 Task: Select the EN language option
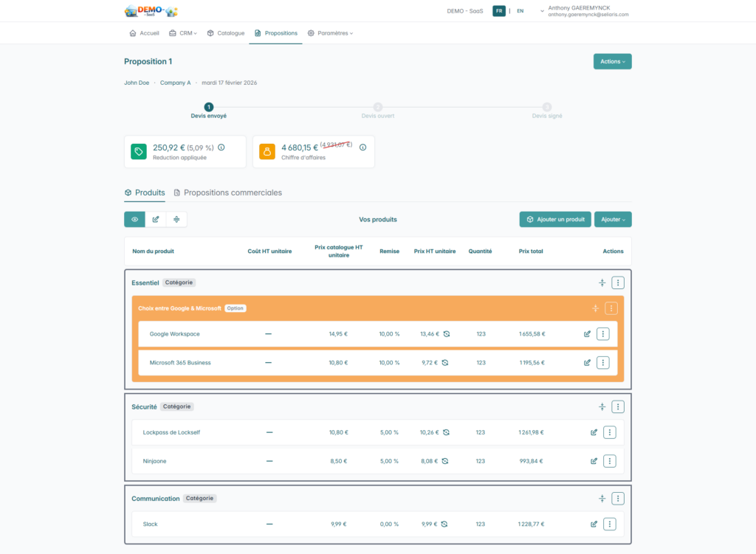click(520, 11)
